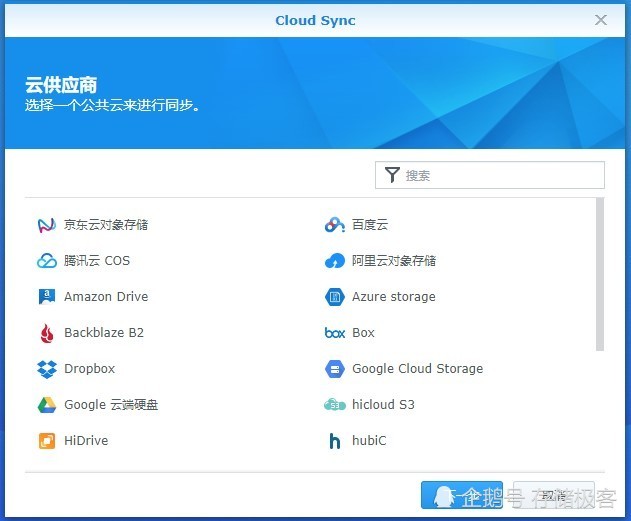
Task: Choose the Azure storage hexagon icon
Action: pos(335,297)
